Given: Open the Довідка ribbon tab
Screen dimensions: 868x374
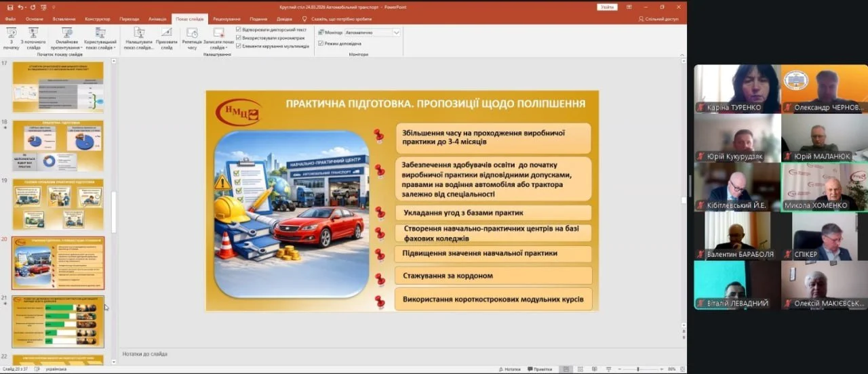Looking at the screenshot, I should (x=284, y=19).
